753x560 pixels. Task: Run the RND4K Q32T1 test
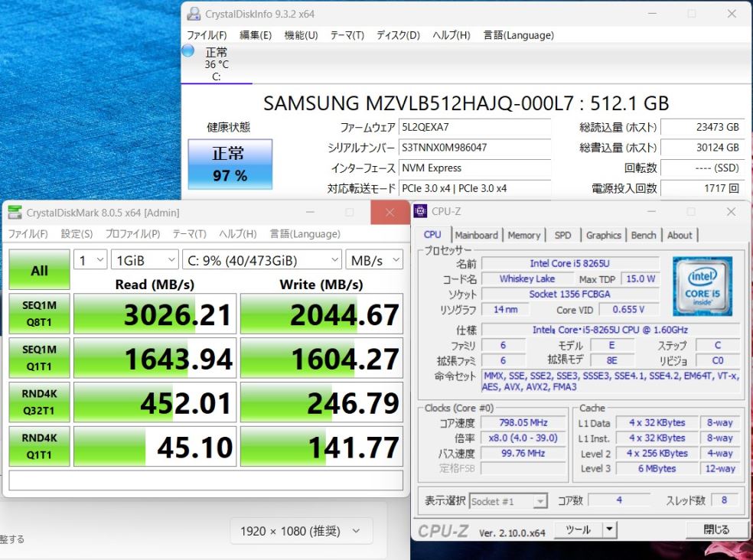[x=39, y=402]
